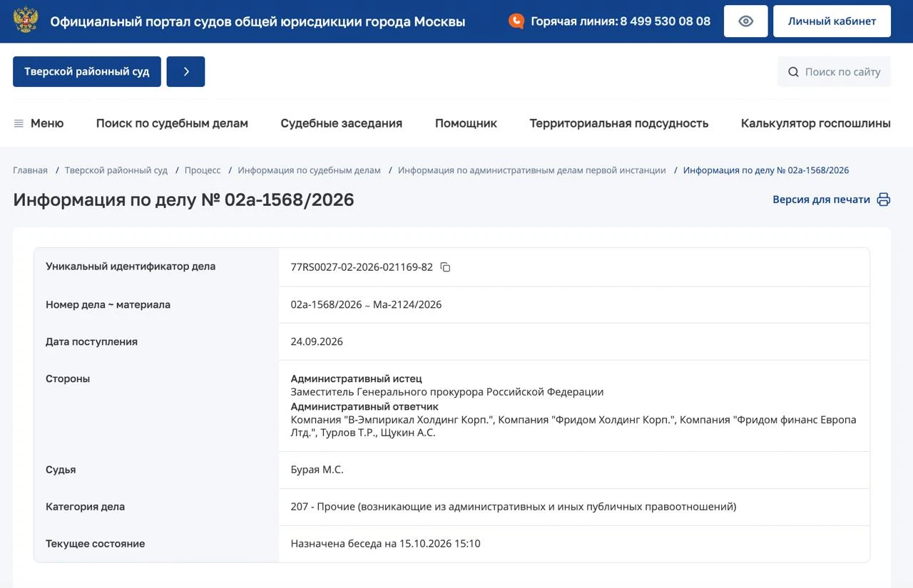
Task: Click the hotline number 8 499 530 08 08
Action: pos(665,21)
